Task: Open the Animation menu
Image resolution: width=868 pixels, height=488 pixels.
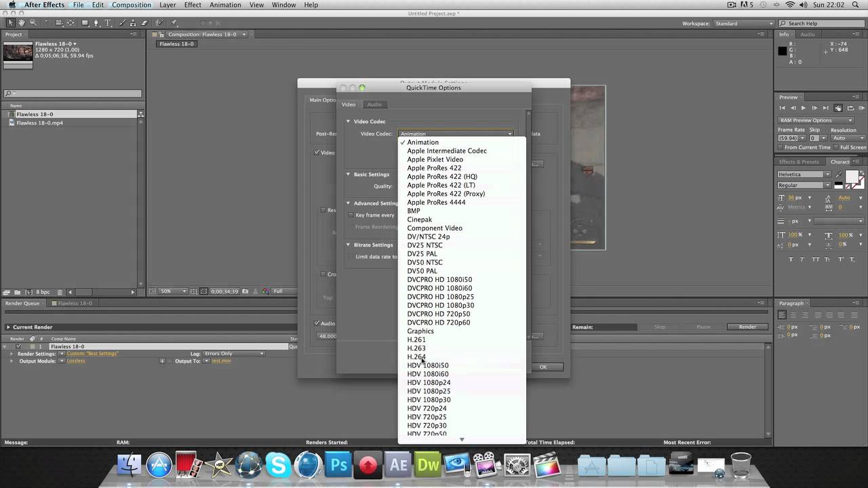Action: pyautogui.click(x=225, y=5)
